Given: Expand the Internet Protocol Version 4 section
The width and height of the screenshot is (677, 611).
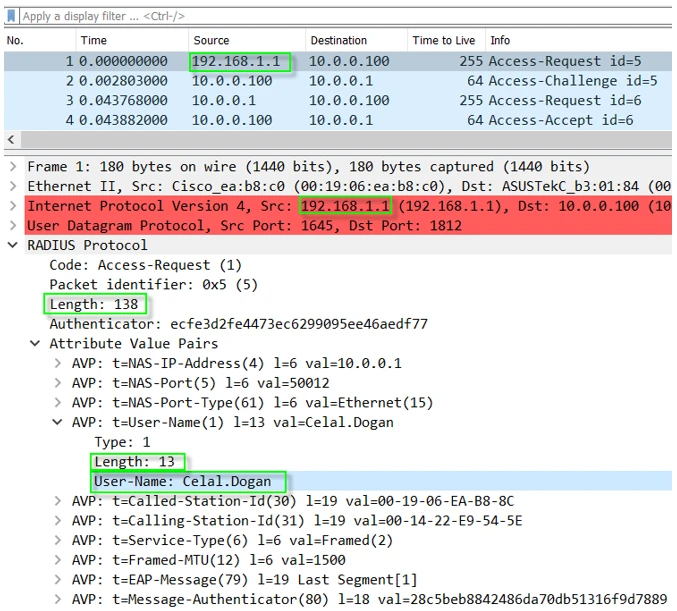Looking at the screenshot, I should pos(12,206).
